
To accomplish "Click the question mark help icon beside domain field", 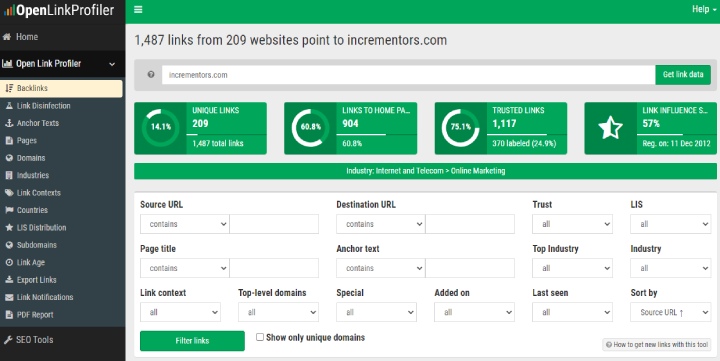I will click(151, 74).
